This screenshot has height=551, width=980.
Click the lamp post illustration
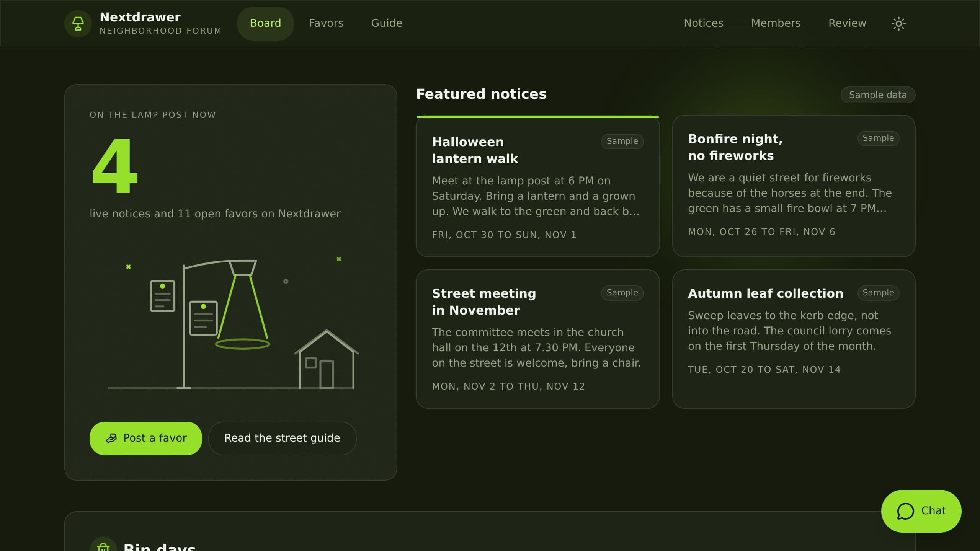pos(233,323)
